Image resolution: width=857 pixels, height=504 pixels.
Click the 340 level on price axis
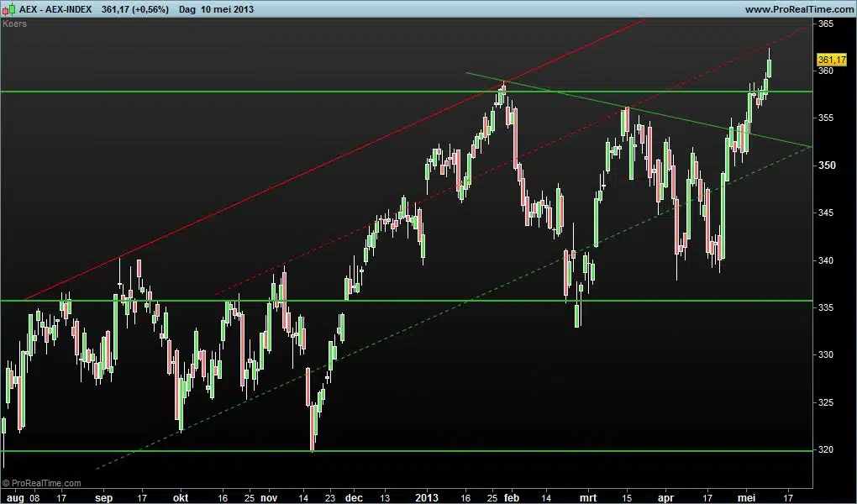[825, 260]
